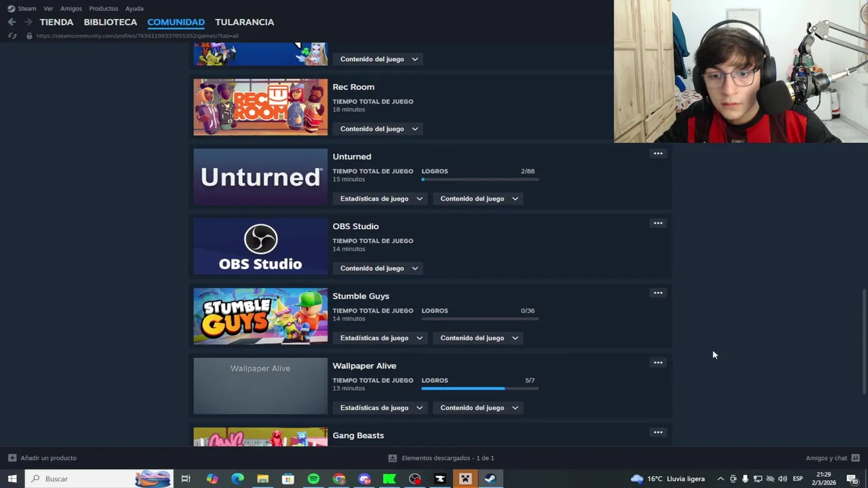Image resolution: width=868 pixels, height=488 pixels.
Task: Open the Steam menu in the title bar
Action: (x=22, y=9)
